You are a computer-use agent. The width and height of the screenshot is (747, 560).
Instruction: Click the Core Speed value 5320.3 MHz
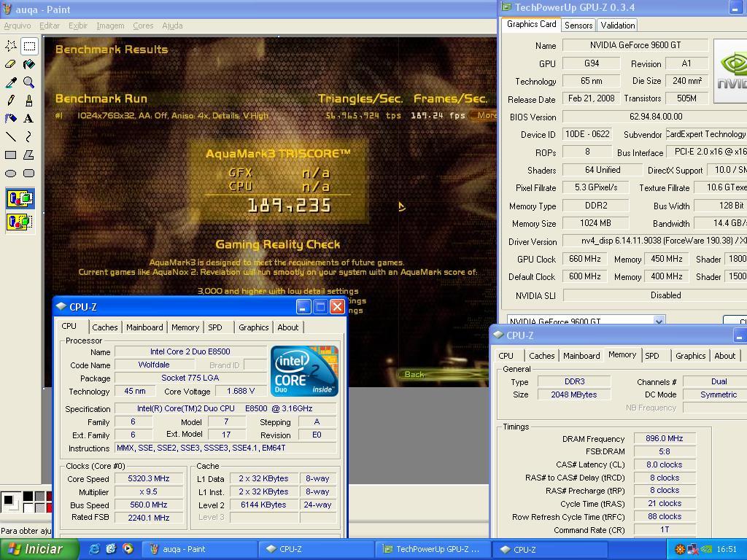[x=149, y=478]
